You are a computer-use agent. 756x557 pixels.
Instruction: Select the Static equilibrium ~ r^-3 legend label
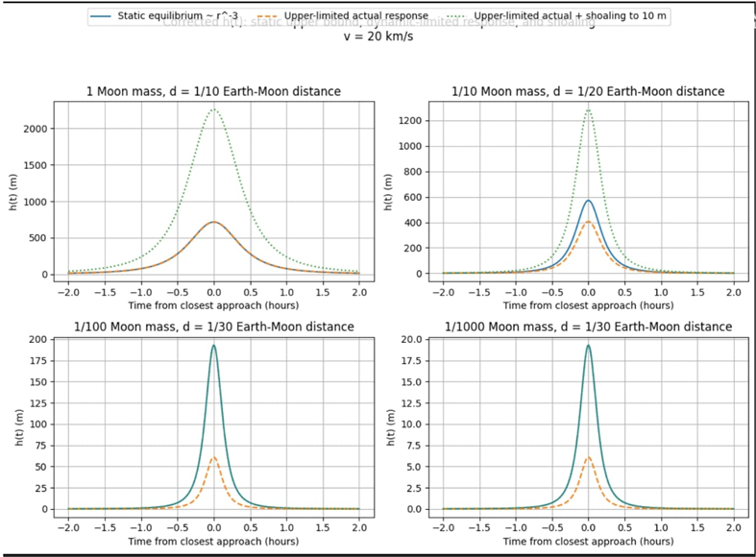click(x=178, y=16)
